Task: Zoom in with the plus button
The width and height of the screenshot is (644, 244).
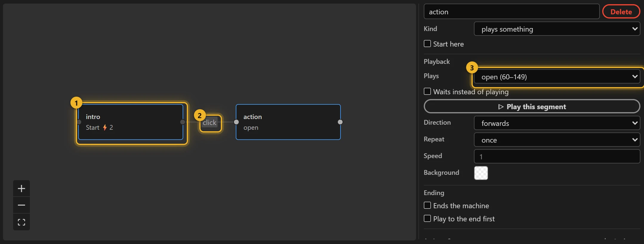Action: point(21,188)
